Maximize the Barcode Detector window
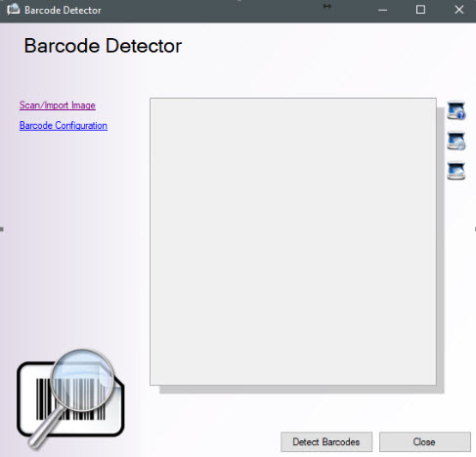This screenshot has width=476, height=457. pos(420,10)
